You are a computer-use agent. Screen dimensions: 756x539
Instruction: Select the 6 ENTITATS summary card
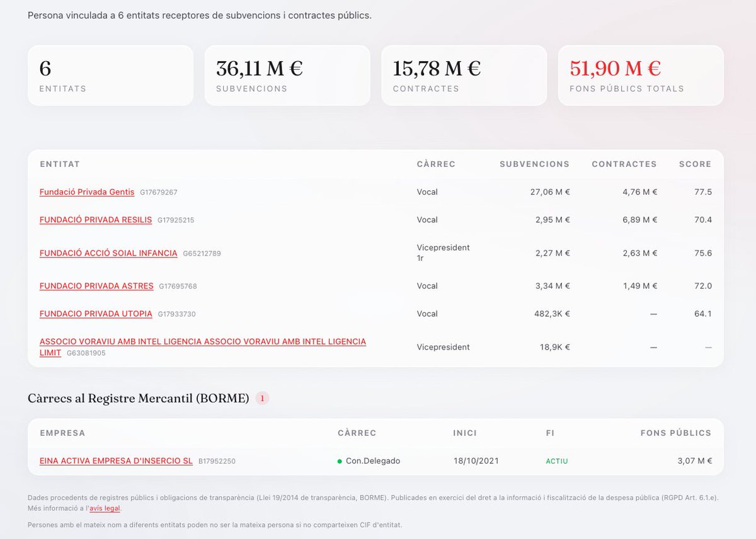(110, 76)
